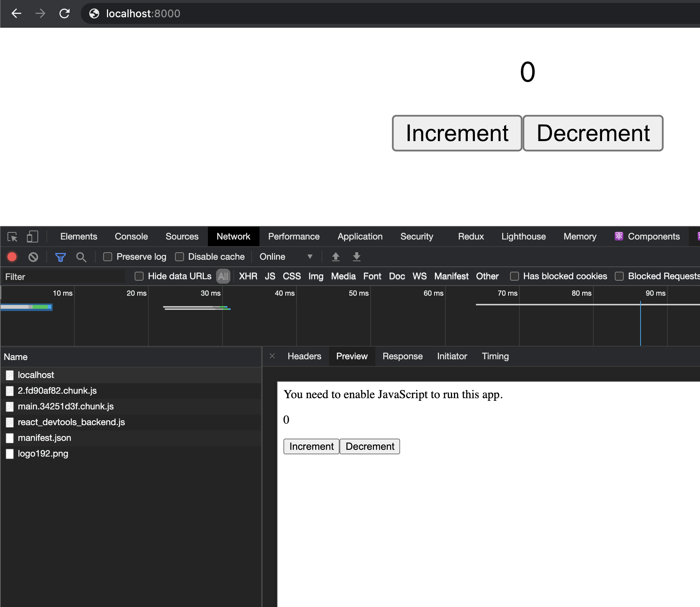Screen dimensions: 700x607
Task: Open the Redux tab
Action: [471, 237]
